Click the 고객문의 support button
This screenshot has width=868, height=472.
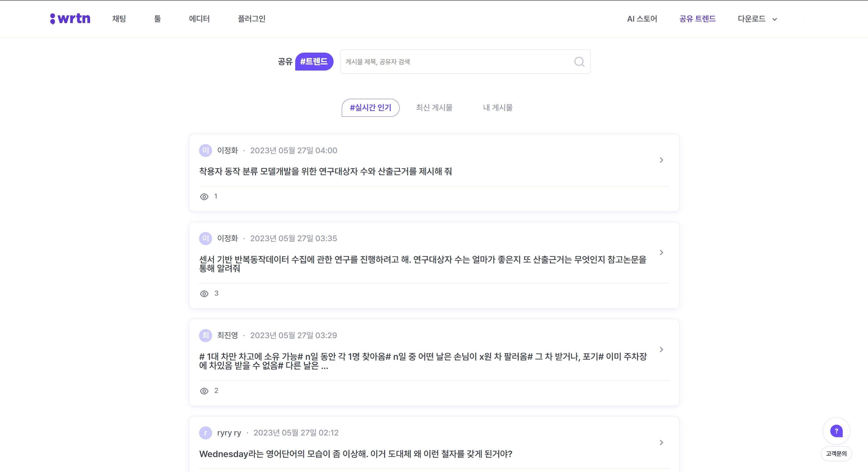(836, 453)
